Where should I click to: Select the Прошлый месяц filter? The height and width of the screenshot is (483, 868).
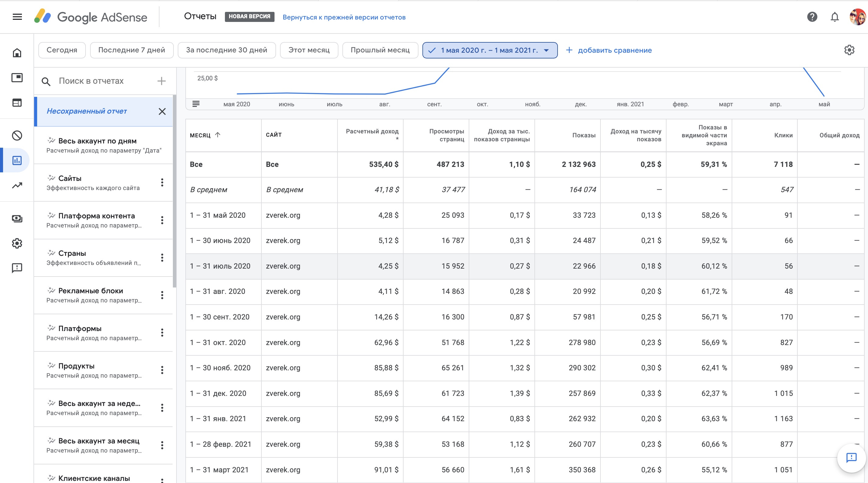(x=380, y=50)
